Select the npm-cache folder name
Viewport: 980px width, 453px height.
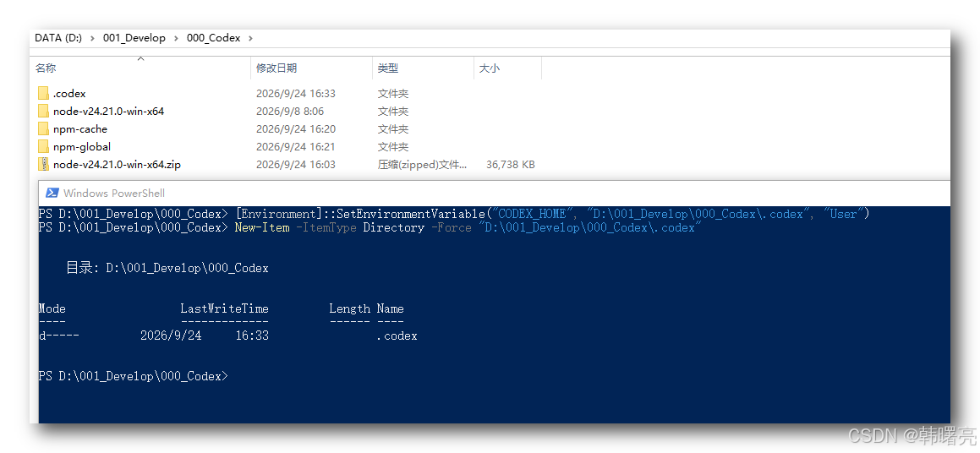pyautogui.click(x=80, y=129)
